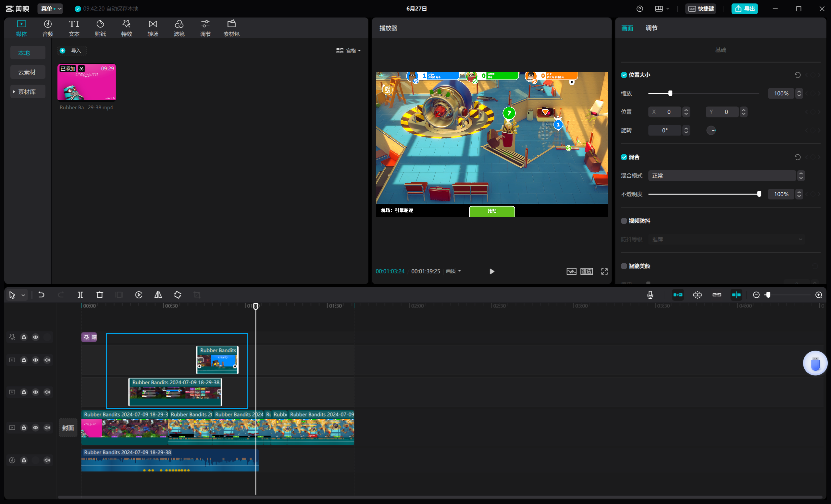Select the 本地 local media section
Viewport: 831px width, 504px height.
[27, 53]
